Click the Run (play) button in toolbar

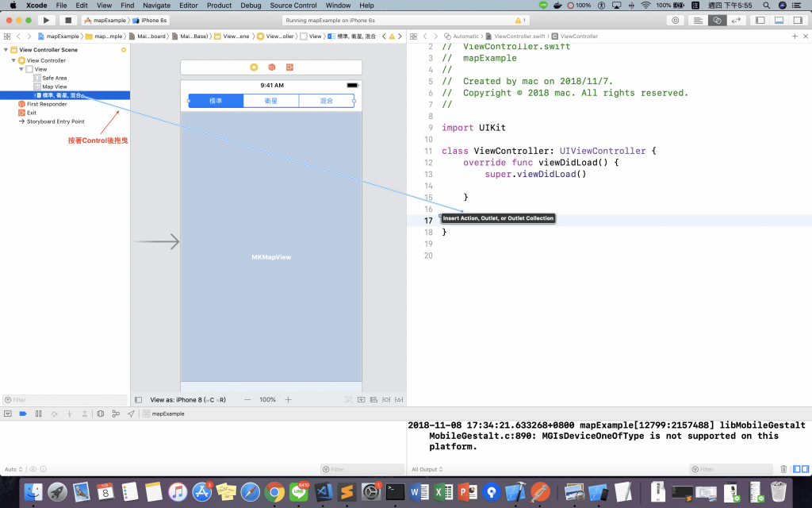pyautogui.click(x=46, y=20)
